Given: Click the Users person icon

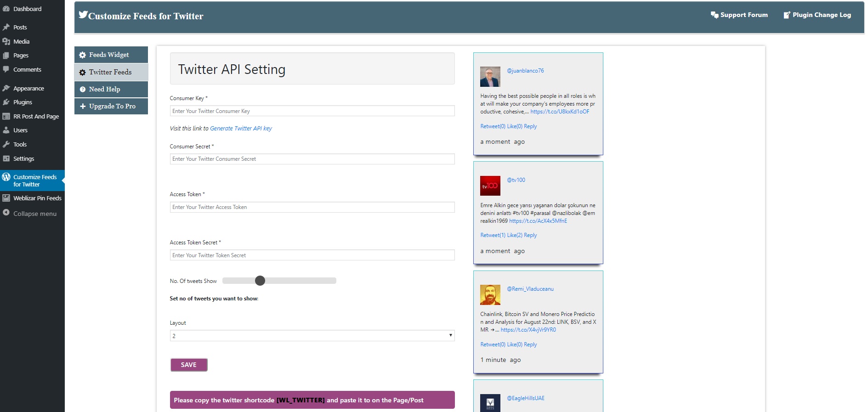Looking at the screenshot, I should click(6, 130).
